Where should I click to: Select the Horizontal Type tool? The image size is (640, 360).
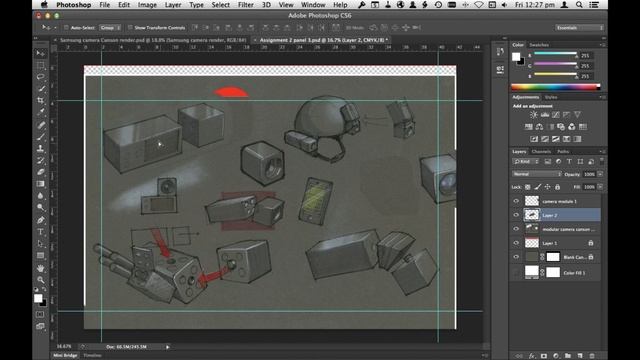40,232
